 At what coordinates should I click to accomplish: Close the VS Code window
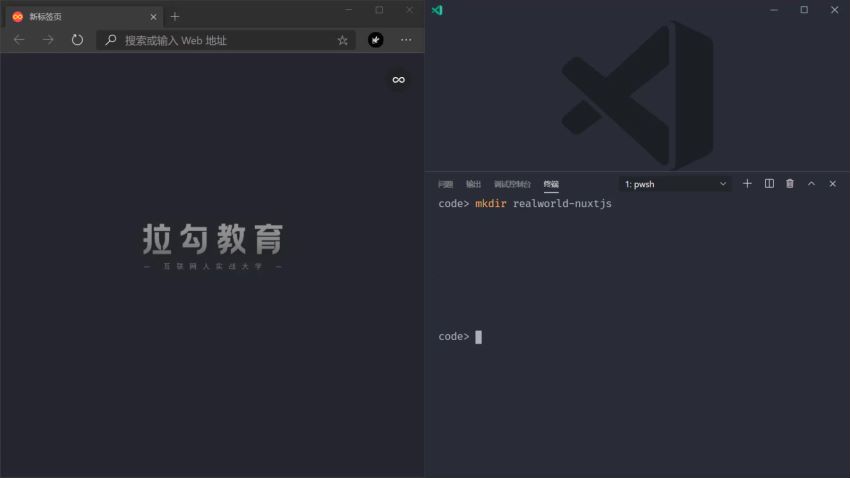coord(834,10)
